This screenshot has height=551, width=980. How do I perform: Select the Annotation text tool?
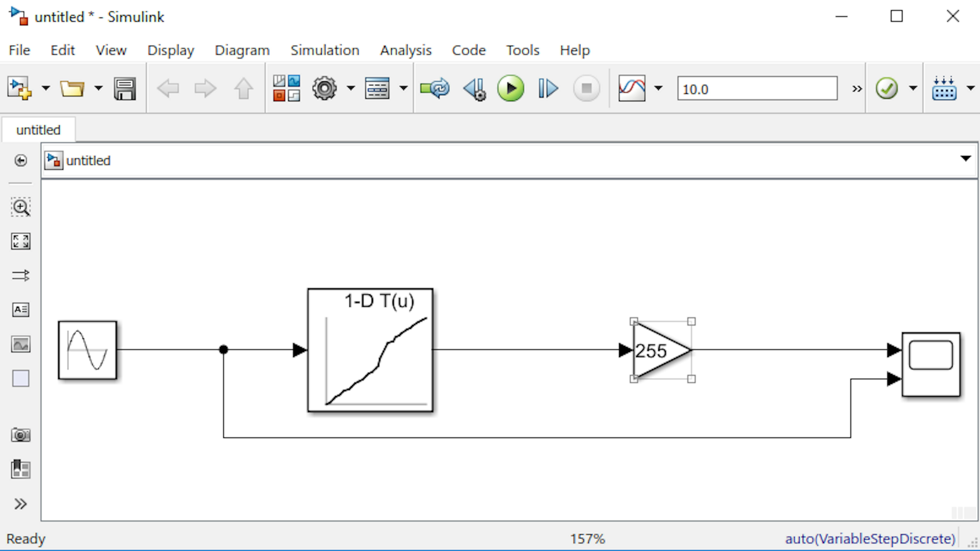click(21, 310)
